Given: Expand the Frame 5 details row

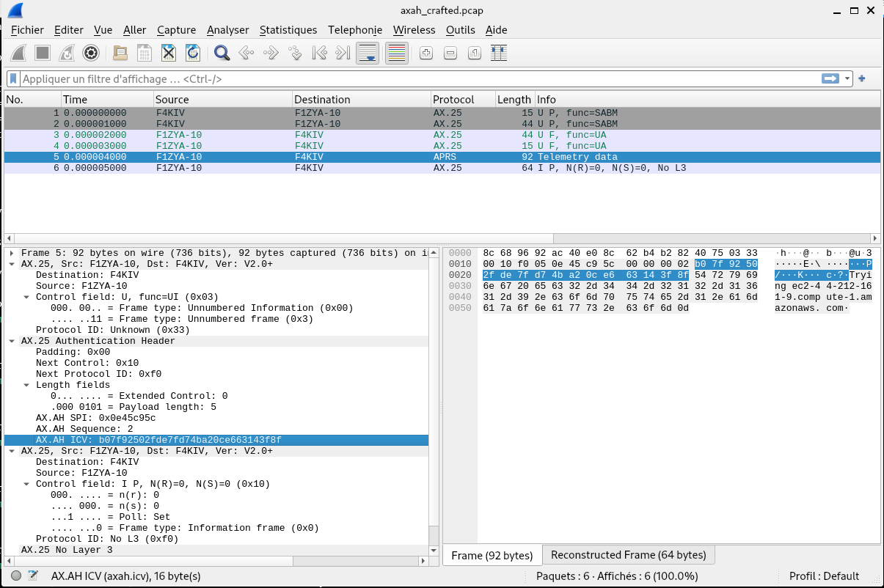Looking at the screenshot, I should (12, 253).
